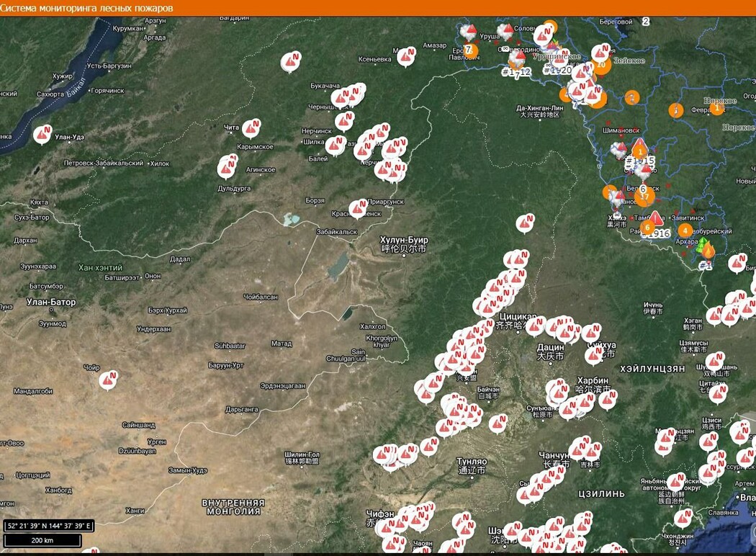The height and width of the screenshot is (556, 756).
Task: Select lone fire marker northwest of Букачача
Action: click(291, 62)
